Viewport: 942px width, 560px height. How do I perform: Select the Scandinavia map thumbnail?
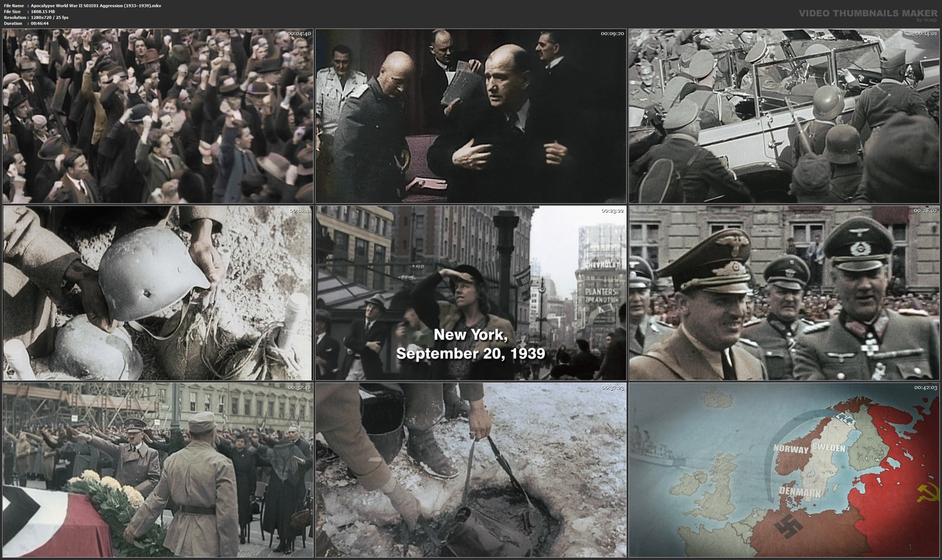784,469
